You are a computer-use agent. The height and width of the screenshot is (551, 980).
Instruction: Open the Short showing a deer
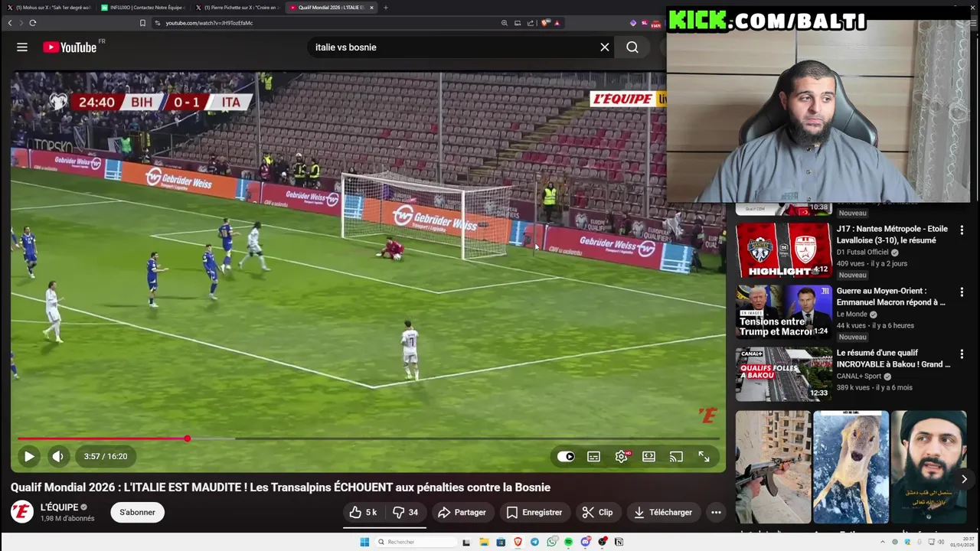pyautogui.click(x=851, y=467)
